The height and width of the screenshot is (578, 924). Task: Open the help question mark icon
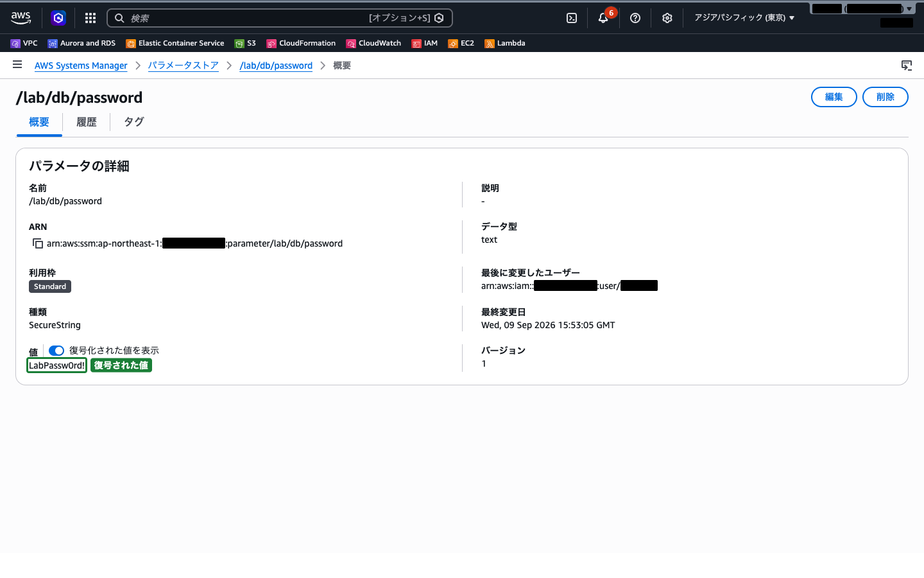click(635, 18)
